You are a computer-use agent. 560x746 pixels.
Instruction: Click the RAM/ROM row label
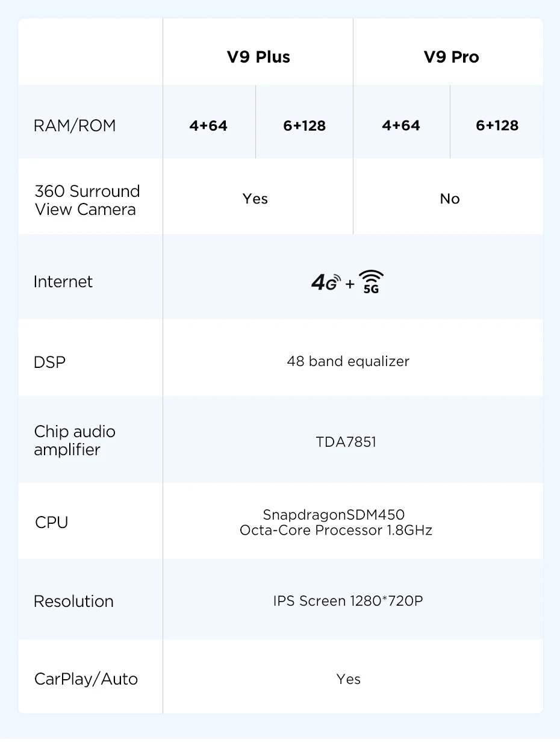pos(75,125)
